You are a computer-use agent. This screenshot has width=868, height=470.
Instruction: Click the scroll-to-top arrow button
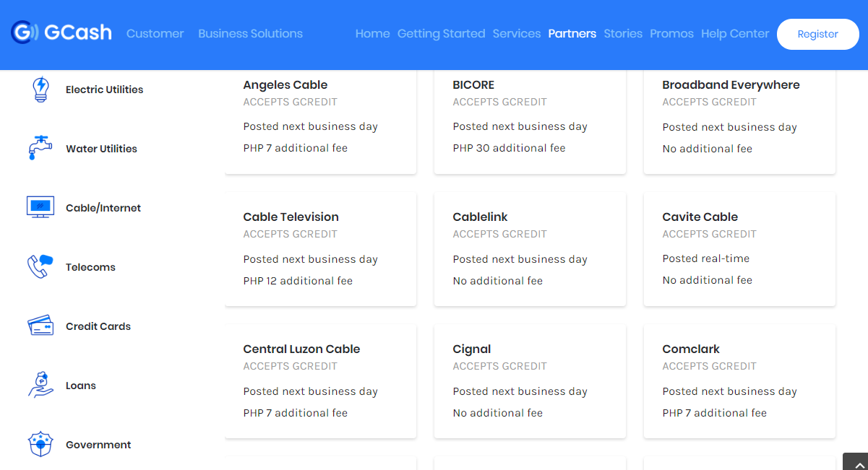click(855, 462)
